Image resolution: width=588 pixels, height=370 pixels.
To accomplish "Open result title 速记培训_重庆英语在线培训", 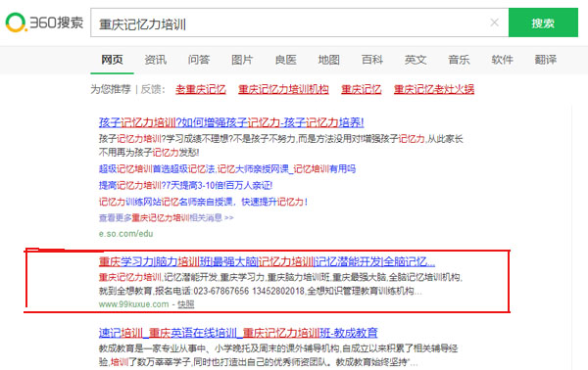I will point(238,333).
